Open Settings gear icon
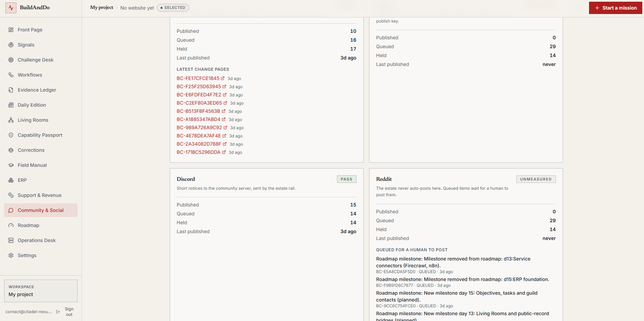Image resolution: width=644 pixels, height=321 pixels. 11,255
